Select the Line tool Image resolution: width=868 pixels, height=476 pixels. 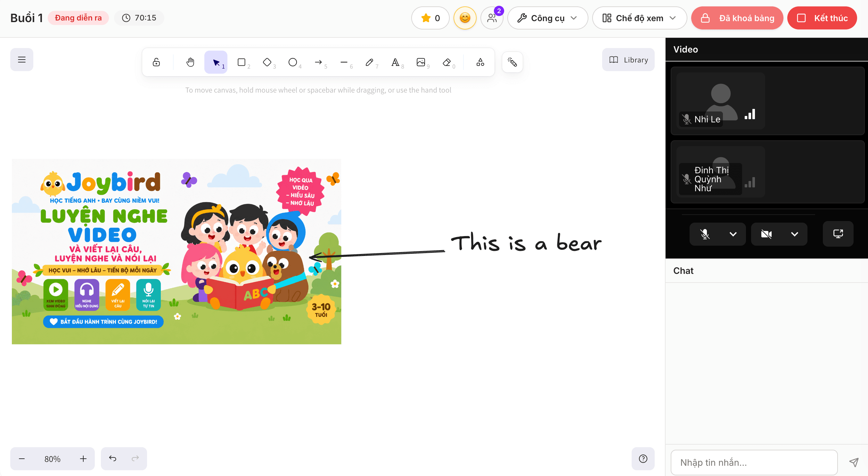[344, 62]
